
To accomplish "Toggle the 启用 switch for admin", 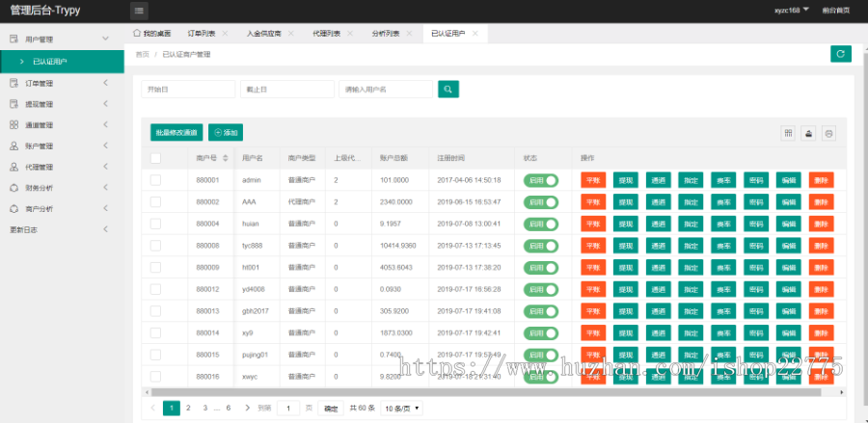I will click(x=541, y=180).
